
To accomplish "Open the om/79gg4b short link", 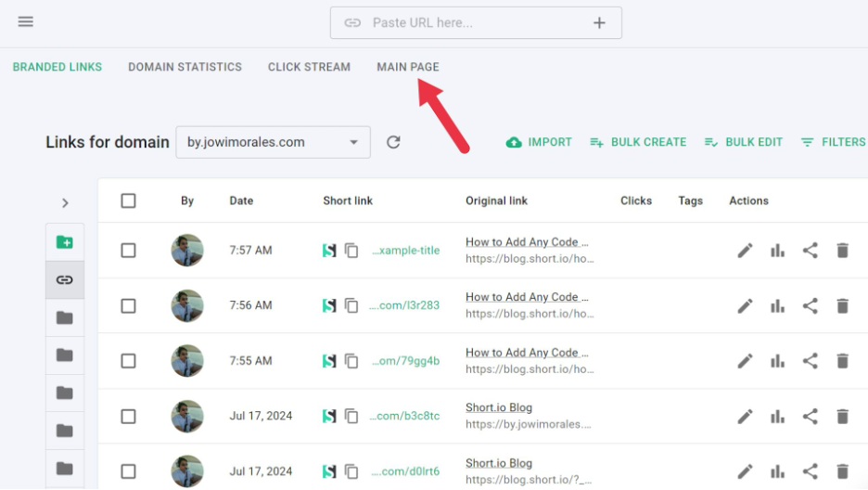I will click(406, 361).
